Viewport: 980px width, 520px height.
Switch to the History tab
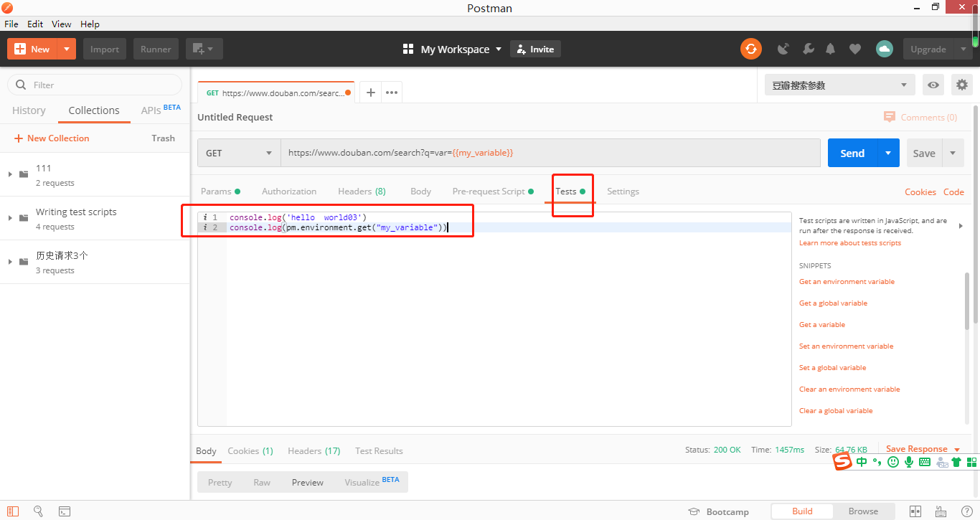pyautogui.click(x=29, y=110)
